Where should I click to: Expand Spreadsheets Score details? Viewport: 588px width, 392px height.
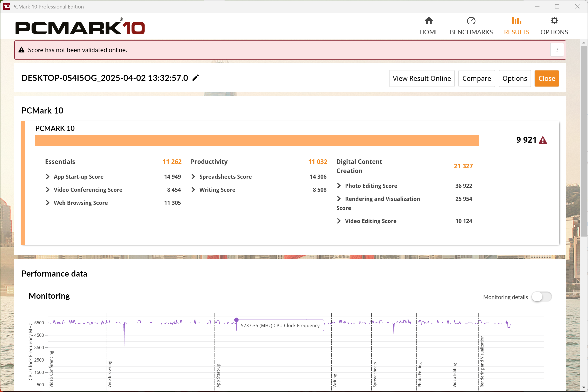193,177
